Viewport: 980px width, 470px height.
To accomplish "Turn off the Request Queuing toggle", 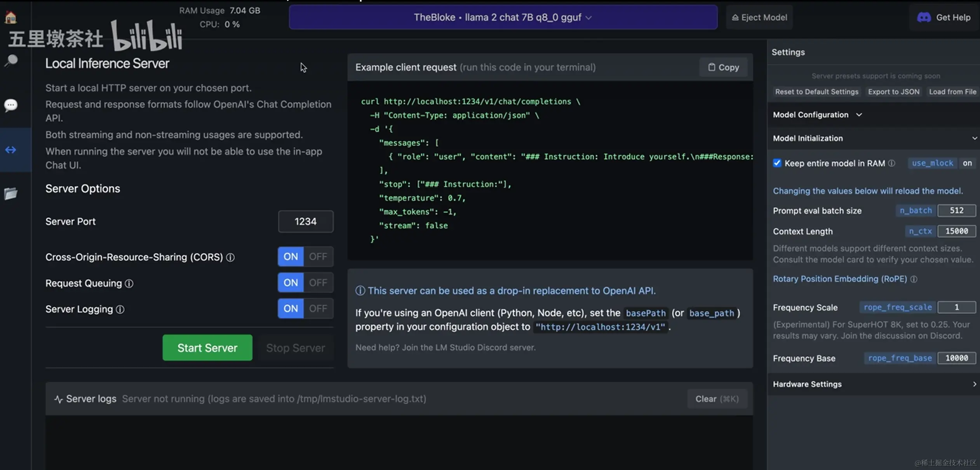I will pyautogui.click(x=318, y=282).
